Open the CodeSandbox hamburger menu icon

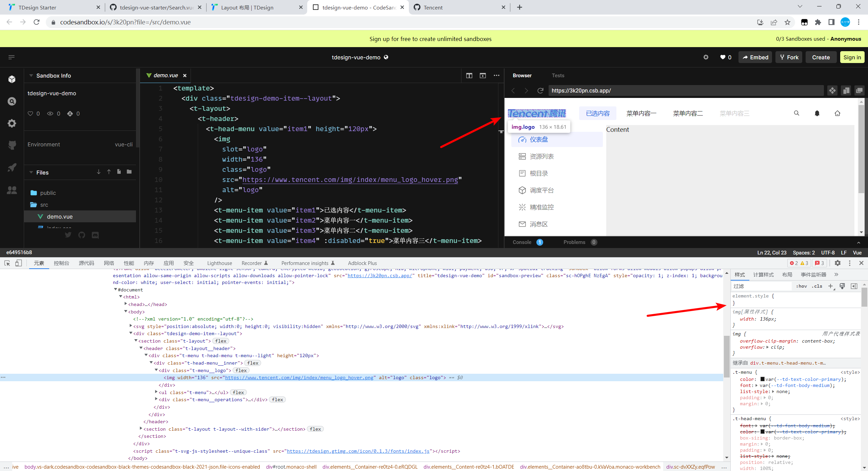(12, 57)
